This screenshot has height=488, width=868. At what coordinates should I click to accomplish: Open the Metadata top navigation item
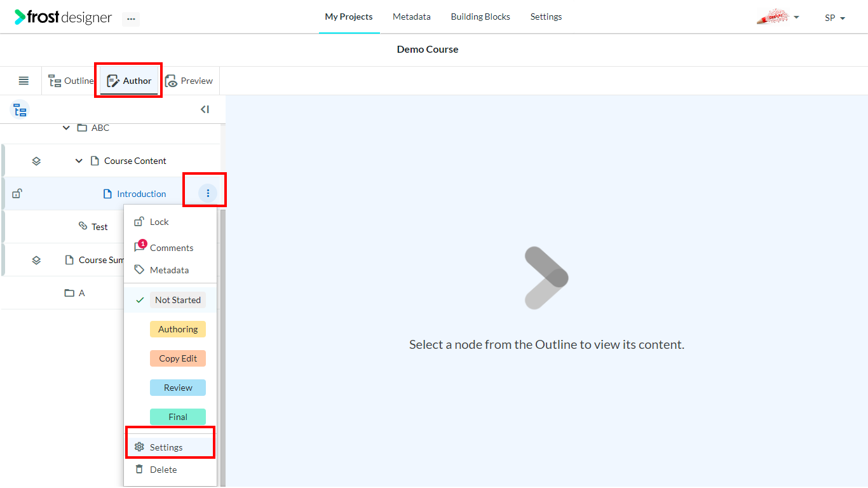click(412, 17)
